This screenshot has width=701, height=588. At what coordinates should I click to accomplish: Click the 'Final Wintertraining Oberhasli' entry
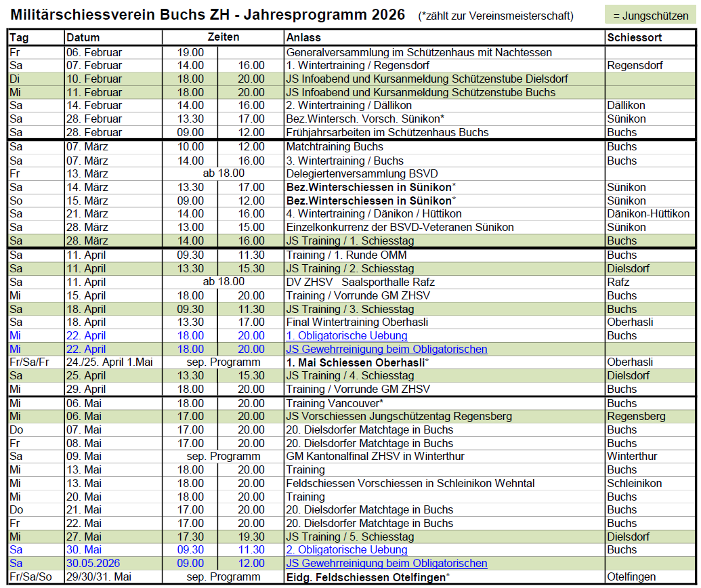click(x=357, y=322)
